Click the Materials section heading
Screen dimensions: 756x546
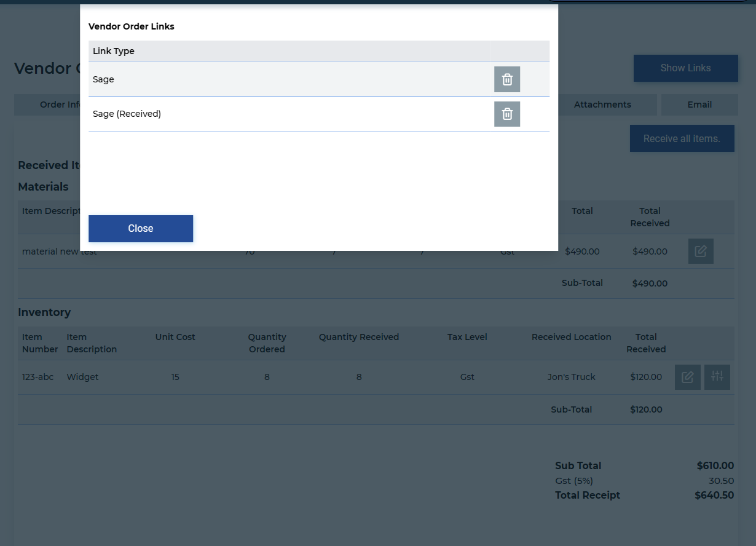[43, 187]
